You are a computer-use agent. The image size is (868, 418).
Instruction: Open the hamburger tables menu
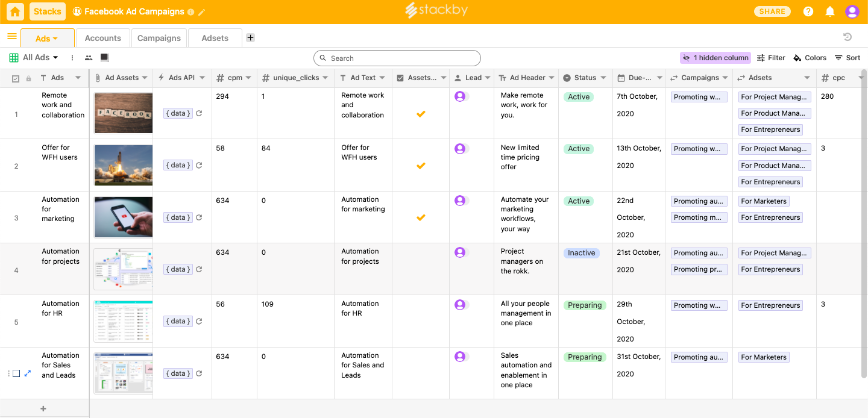[11, 37]
